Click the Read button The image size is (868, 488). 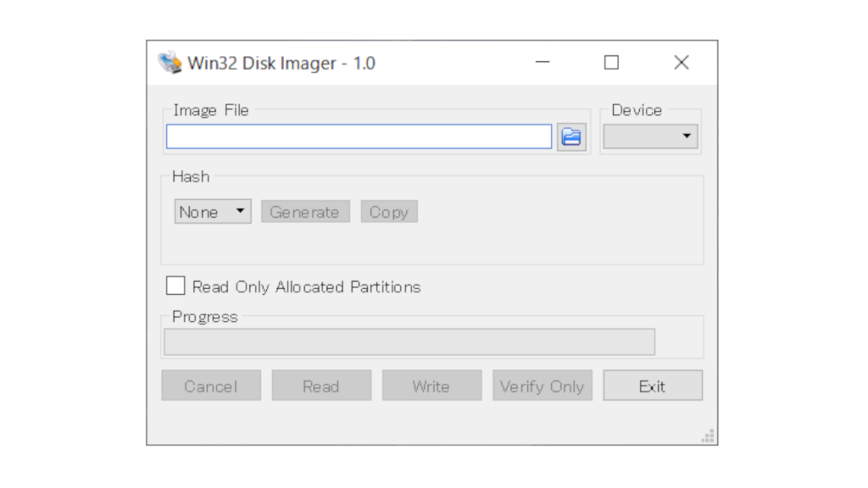click(321, 385)
